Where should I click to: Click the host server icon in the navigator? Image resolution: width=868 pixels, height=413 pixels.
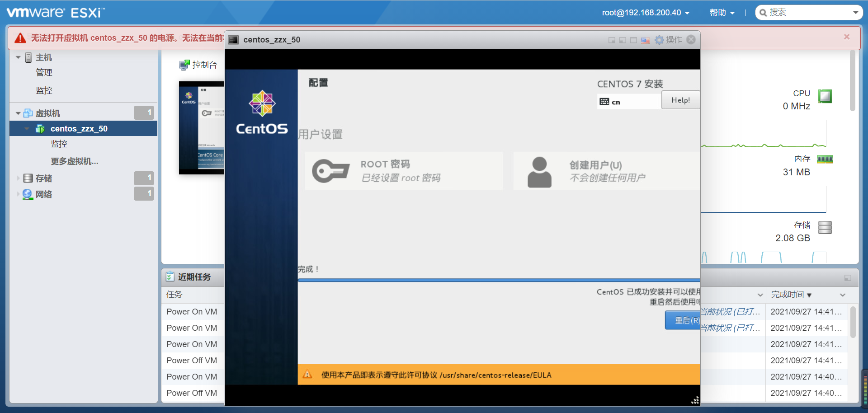[28, 57]
